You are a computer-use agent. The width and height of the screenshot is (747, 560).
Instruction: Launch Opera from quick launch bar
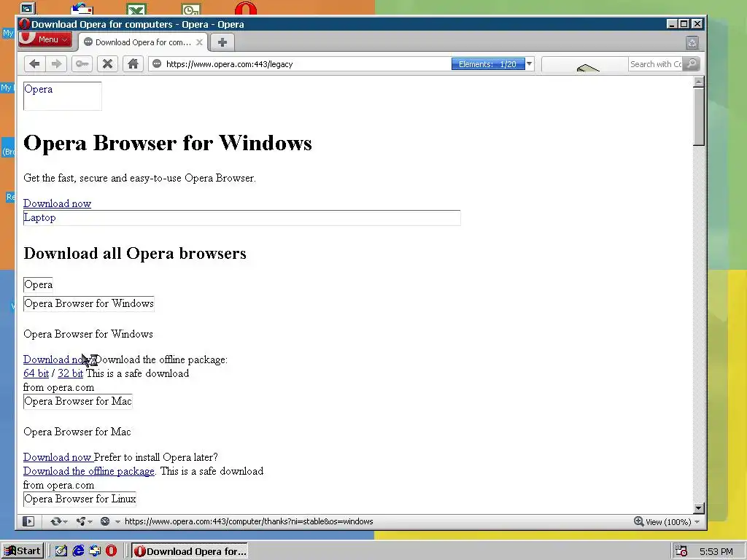click(111, 551)
